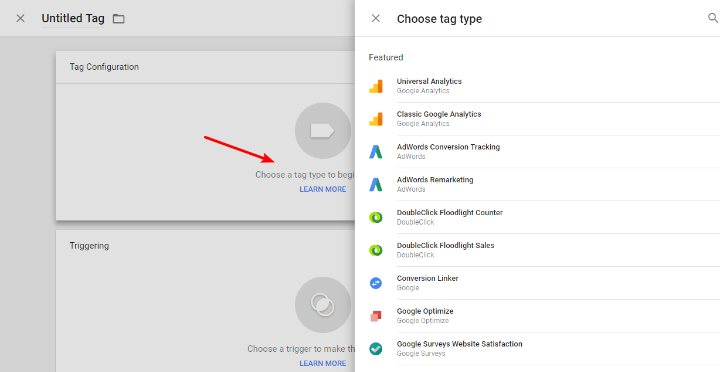Open LEARN MORE link in Triggering

click(x=323, y=363)
